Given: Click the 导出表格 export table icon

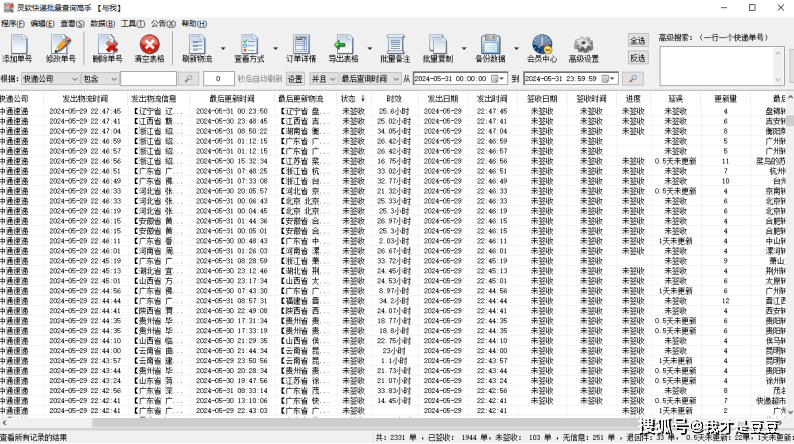Looking at the screenshot, I should (x=344, y=45).
